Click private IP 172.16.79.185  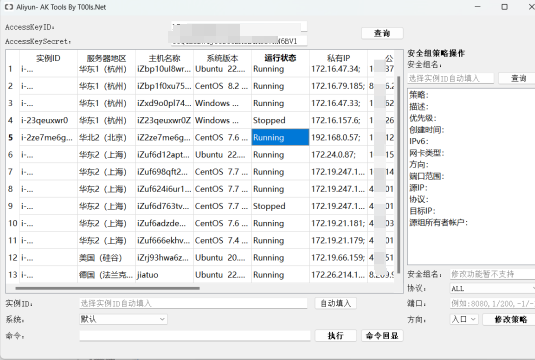(x=338, y=86)
